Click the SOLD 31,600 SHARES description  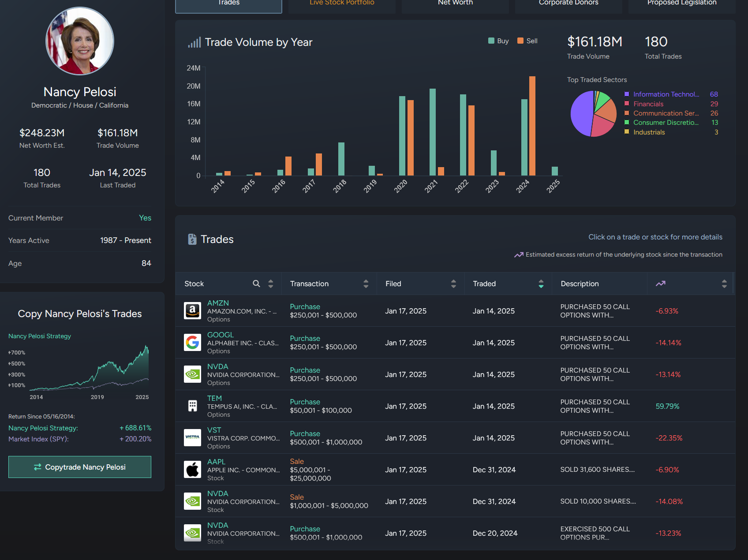pyautogui.click(x=598, y=470)
